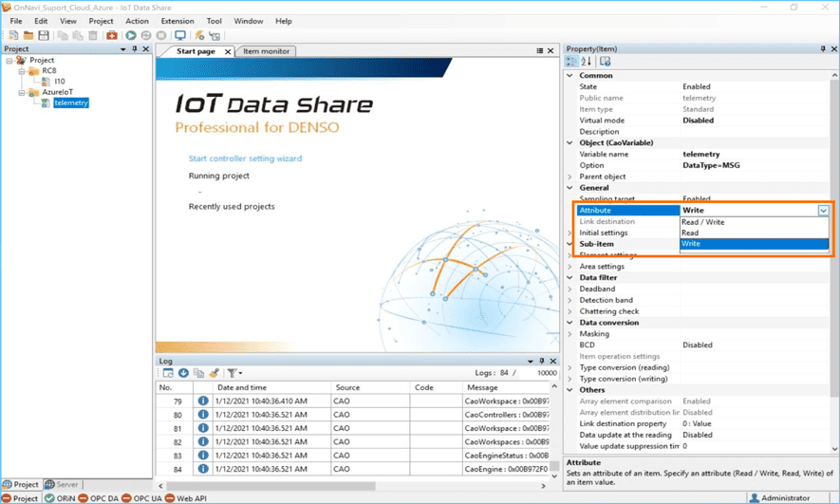Click the OPC DA status indicator
Viewport: 840px width, 504px height.
tap(98, 498)
